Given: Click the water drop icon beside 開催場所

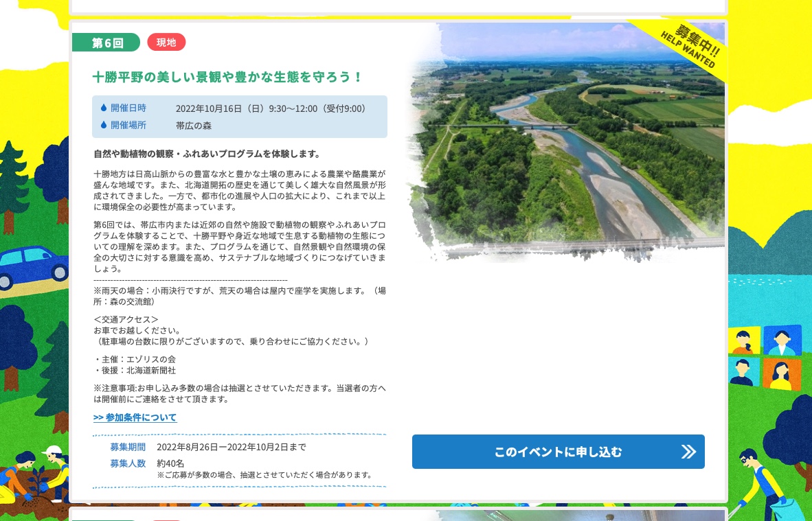Looking at the screenshot, I should 104,125.
